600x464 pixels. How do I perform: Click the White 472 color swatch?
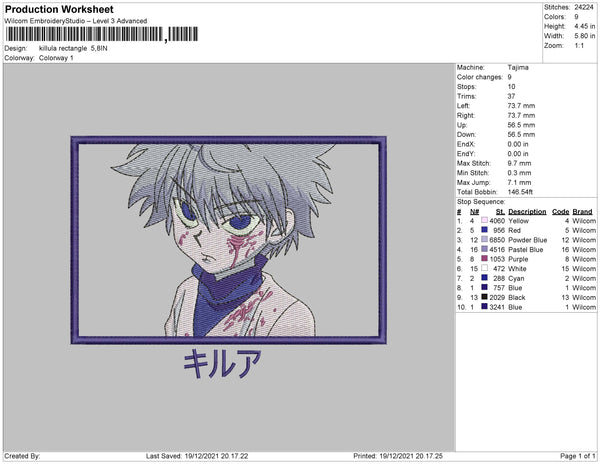(484, 268)
